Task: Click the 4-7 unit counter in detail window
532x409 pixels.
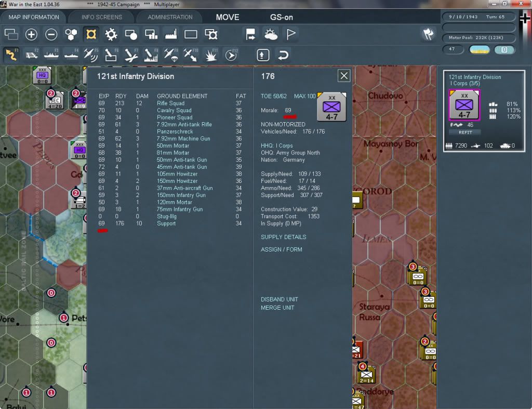Action: click(x=331, y=107)
